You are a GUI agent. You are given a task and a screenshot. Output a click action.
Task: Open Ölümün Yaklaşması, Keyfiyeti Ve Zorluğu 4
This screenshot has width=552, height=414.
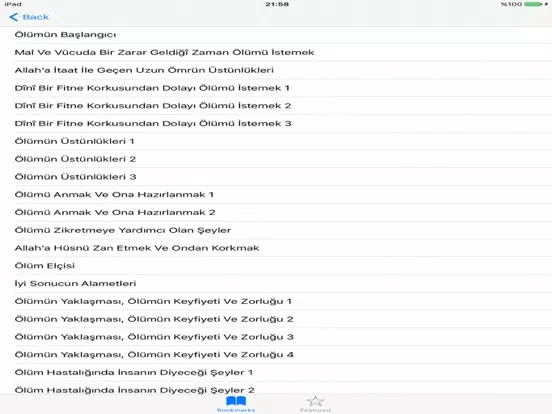pyautogui.click(x=276, y=355)
